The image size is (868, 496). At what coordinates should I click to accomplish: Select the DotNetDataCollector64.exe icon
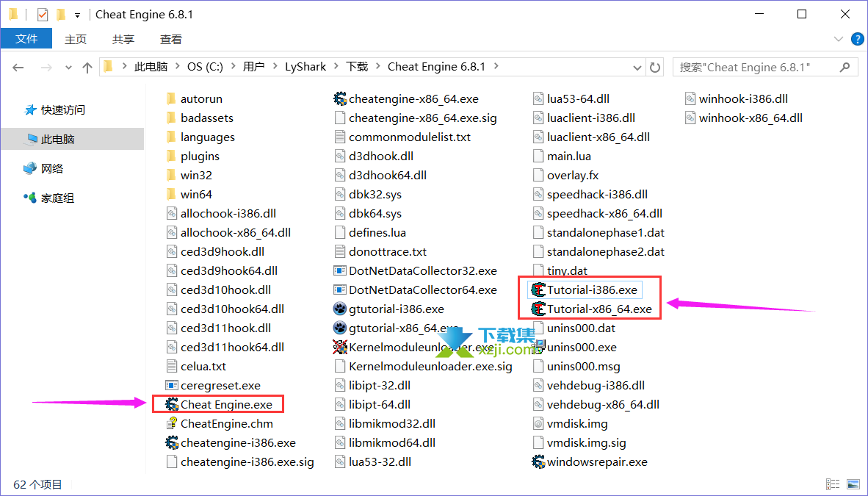340,290
